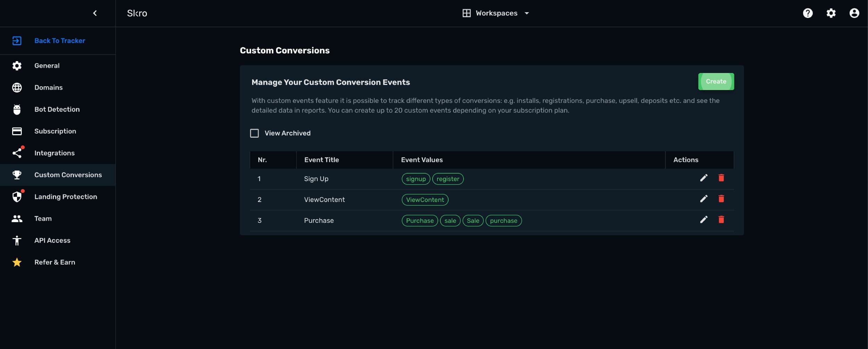The height and width of the screenshot is (349, 868).
Task: Select Integrations in the sidebar
Action: (58, 153)
